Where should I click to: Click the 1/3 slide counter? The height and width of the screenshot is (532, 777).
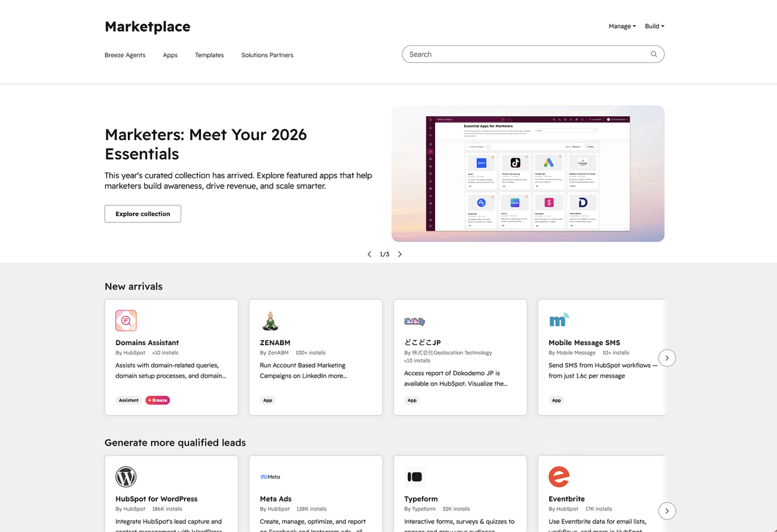coord(385,254)
